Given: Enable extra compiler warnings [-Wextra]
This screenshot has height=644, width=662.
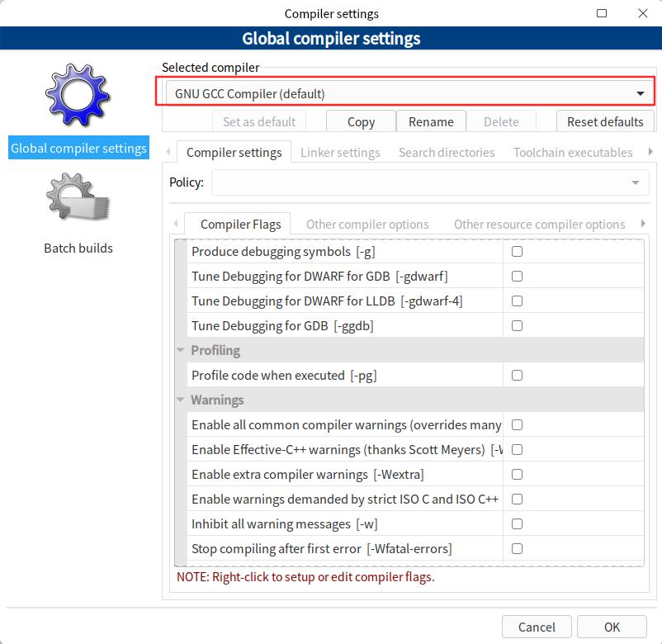Looking at the screenshot, I should pos(517,475).
